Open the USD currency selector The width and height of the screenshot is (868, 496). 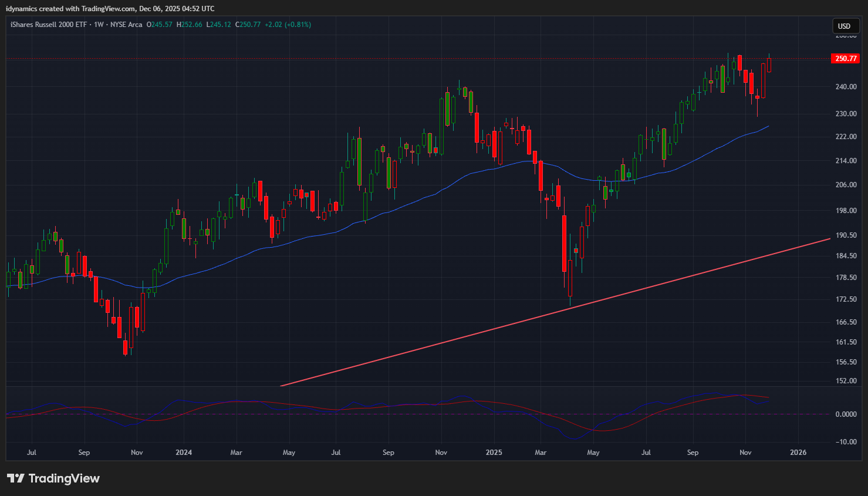pos(844,26)
